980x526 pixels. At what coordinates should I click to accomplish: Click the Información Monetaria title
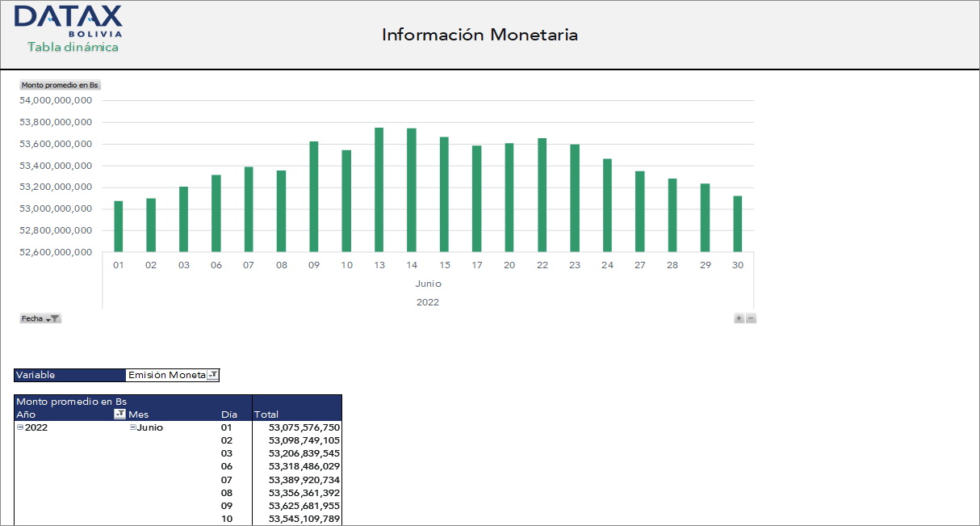pyautogui.click(x=480, y=35)
